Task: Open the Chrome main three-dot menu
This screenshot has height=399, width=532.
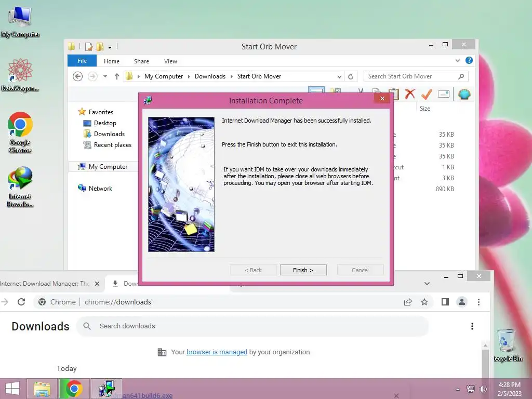Action: pyautogui.click(x=478, y=302)
